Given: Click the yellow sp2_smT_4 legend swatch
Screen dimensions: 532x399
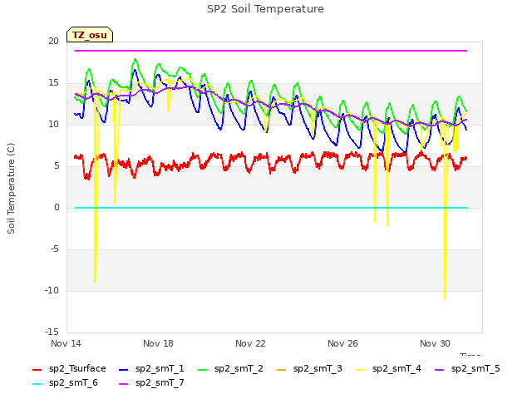Looking at the screenshot, I should coord(361,369).
